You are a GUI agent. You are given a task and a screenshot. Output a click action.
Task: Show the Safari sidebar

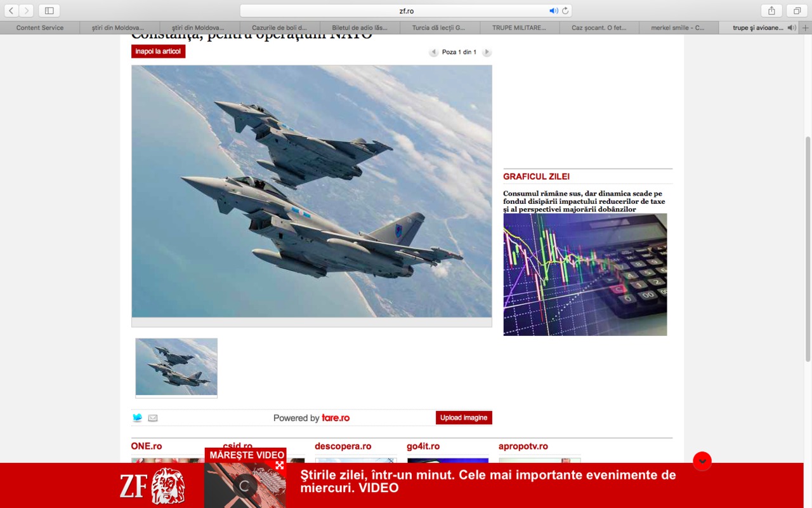pos(49,10)
